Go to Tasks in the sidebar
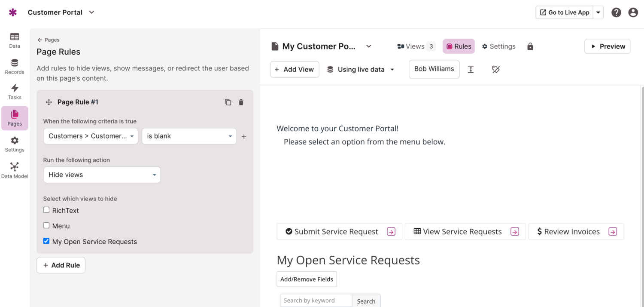 pyautogui.click(x=15, y=92)
